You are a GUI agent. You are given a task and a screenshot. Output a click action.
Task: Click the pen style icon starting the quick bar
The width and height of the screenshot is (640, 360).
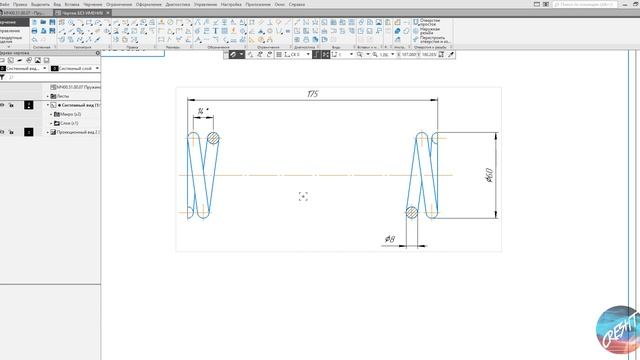[x=233, y=54]
